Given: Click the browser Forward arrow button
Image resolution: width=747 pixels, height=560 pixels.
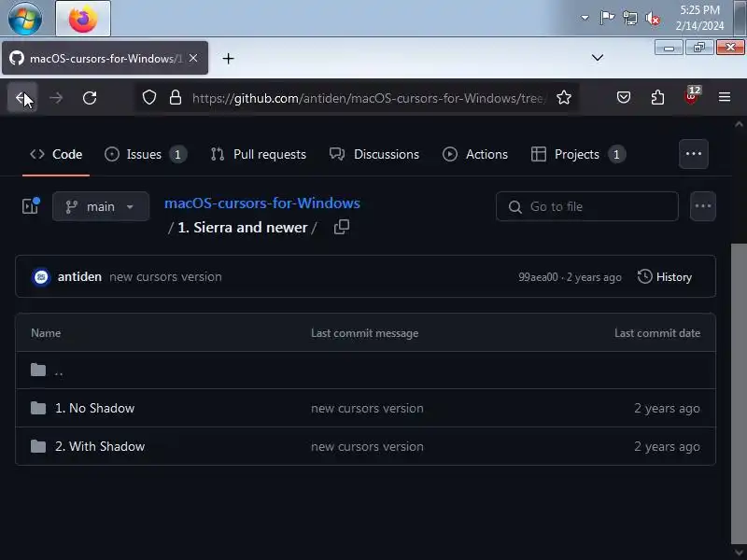Looking at the screenshot, I should (x=56, y=98).
